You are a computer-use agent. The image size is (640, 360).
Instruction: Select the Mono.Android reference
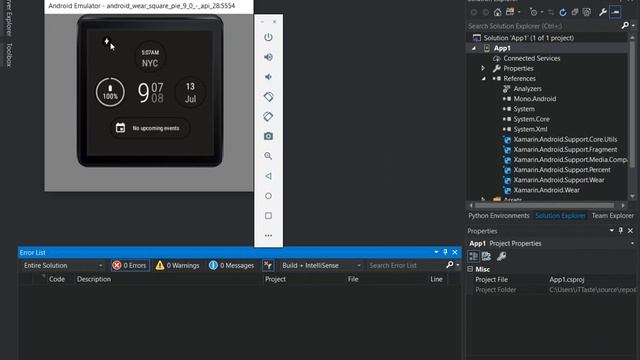[x=534, y=99]
